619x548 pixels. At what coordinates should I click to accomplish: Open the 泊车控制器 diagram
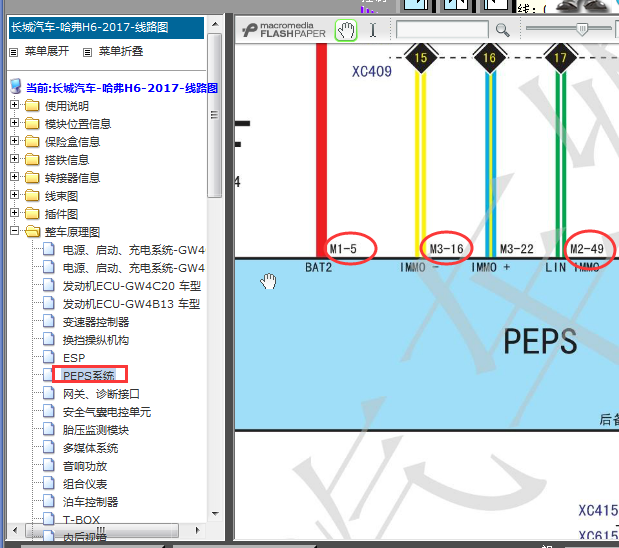pyautogui.click(x=90, y=502)
